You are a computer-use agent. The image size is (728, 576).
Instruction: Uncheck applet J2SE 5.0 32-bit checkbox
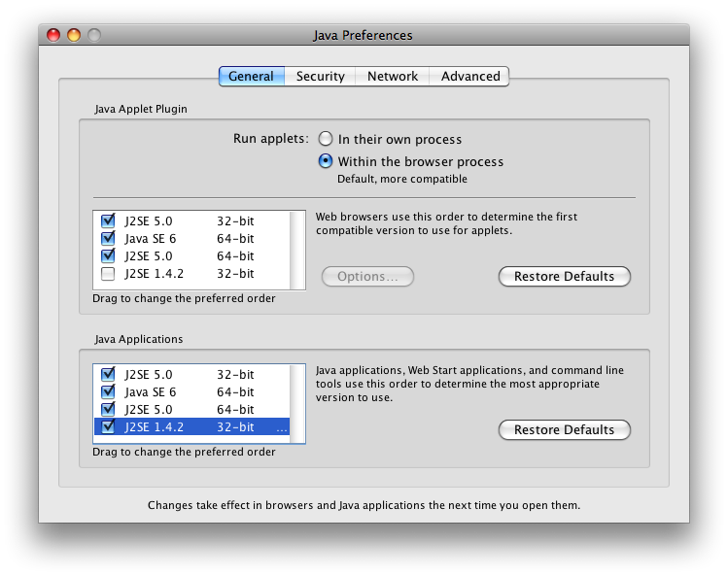point(108,220)
